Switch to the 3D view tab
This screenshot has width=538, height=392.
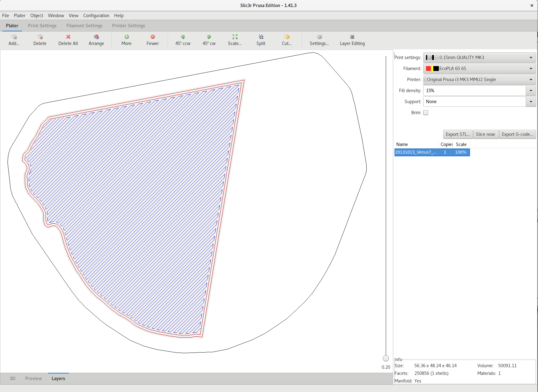click(13, 379)
